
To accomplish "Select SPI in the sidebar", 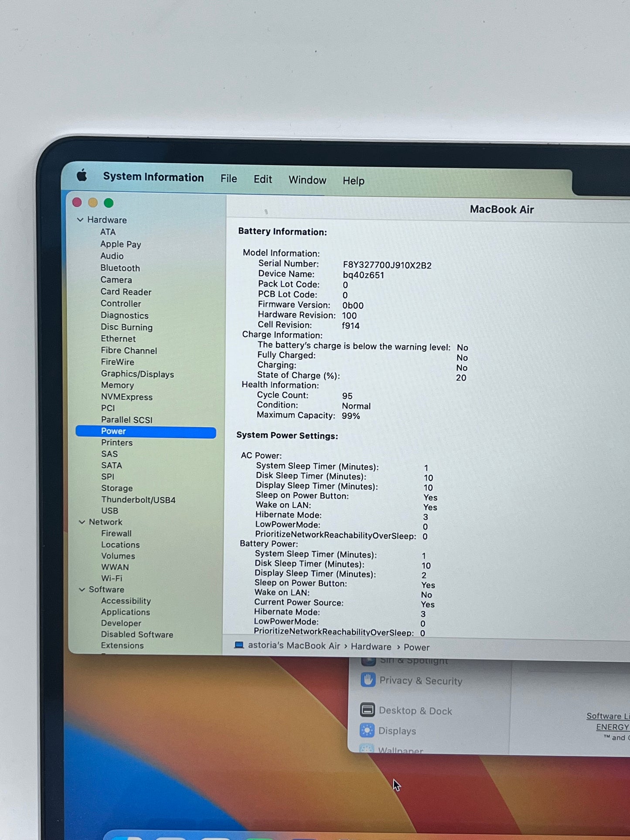I will (108, 476).
